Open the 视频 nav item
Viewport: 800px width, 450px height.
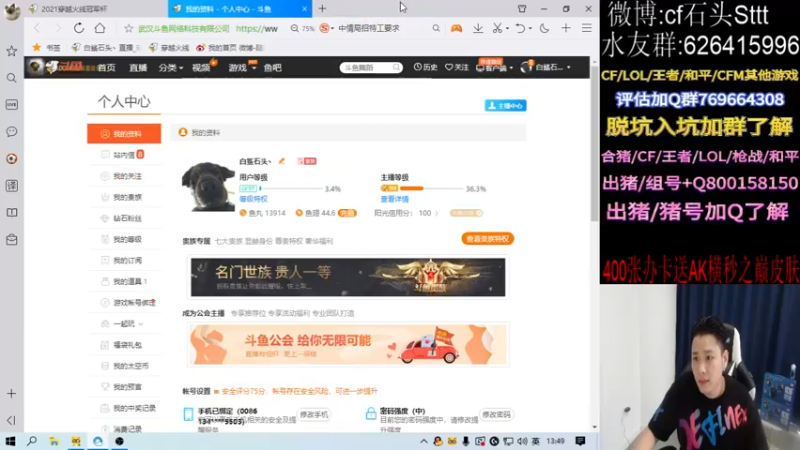click(202, 67)
